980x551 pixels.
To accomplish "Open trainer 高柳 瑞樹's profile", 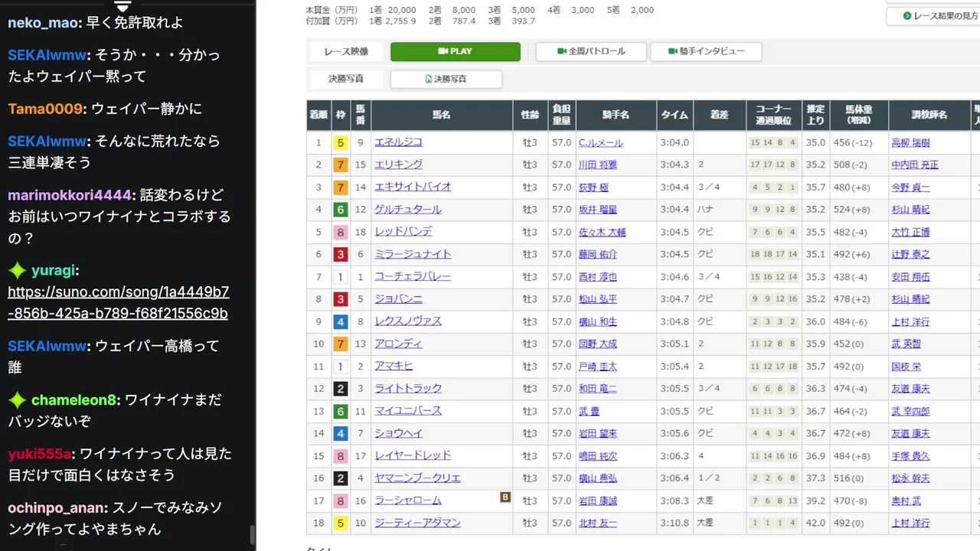I will [x=911, y=142].
